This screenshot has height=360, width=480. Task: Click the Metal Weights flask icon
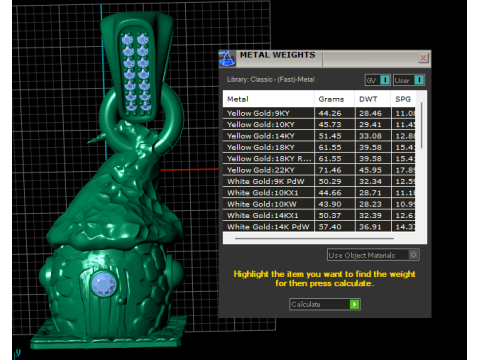227,59
